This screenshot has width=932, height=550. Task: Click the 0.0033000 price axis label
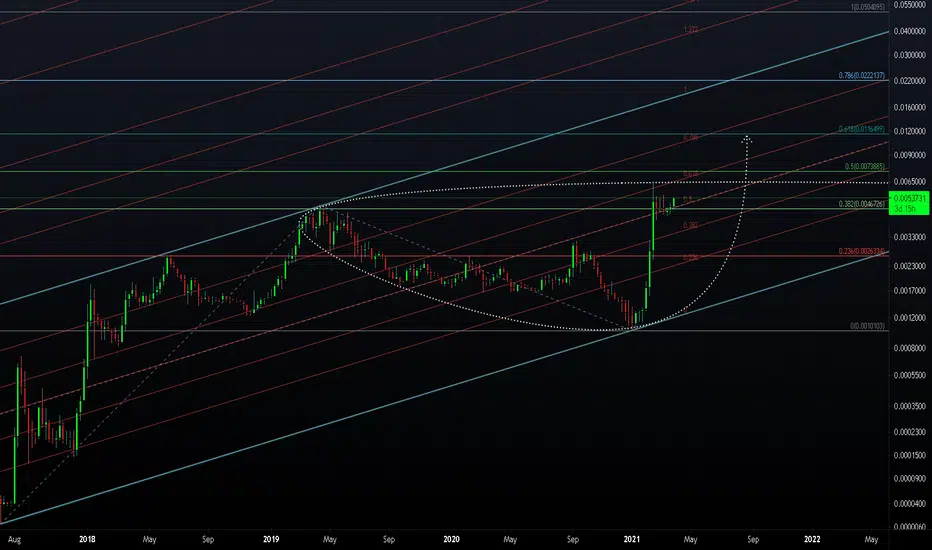coord(910,237)
